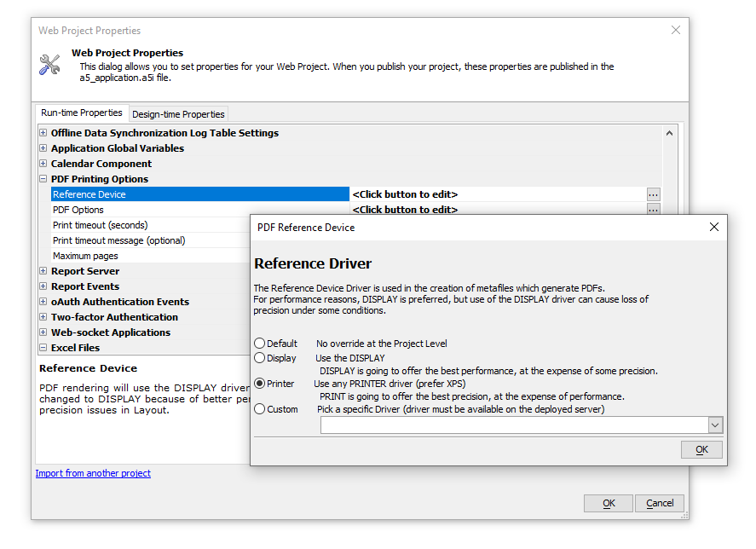The image size is (756, 549).
Task: Open the Reference Device ellipsis edit button
Action: pyautogui.click(x=654, y=195)
